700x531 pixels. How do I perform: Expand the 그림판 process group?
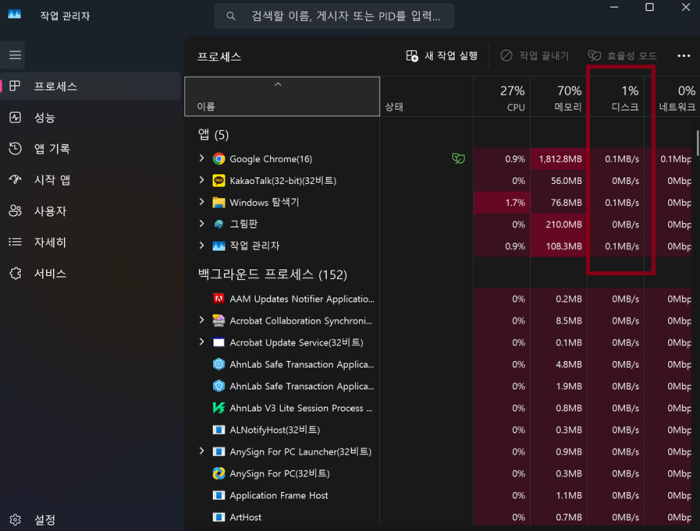coord(202,223)
